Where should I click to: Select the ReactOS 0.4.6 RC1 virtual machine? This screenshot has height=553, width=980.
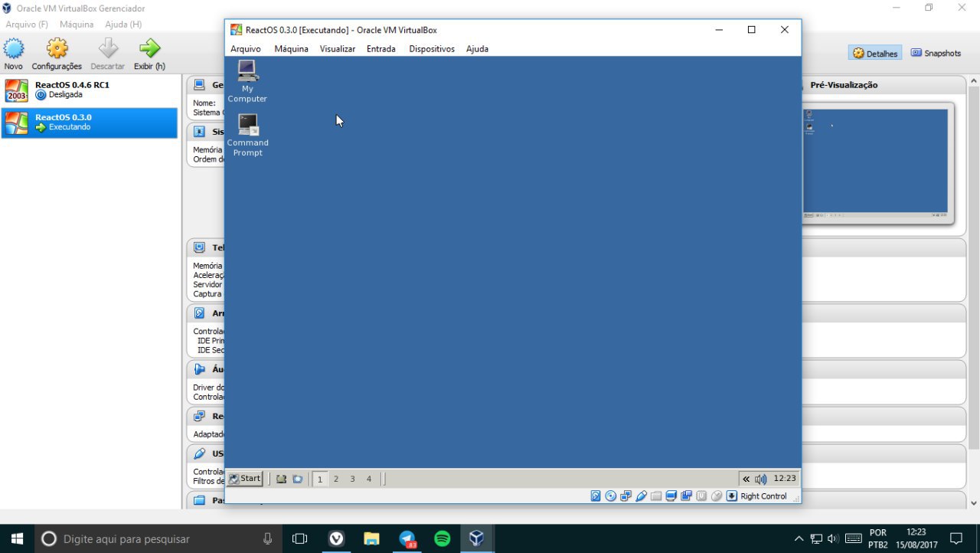tap(90, 90)
